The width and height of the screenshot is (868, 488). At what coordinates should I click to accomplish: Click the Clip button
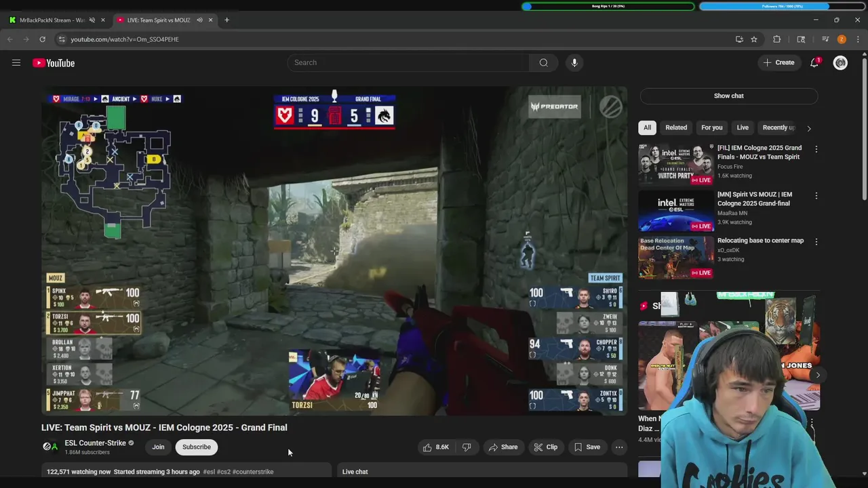(x=545, y=447)
